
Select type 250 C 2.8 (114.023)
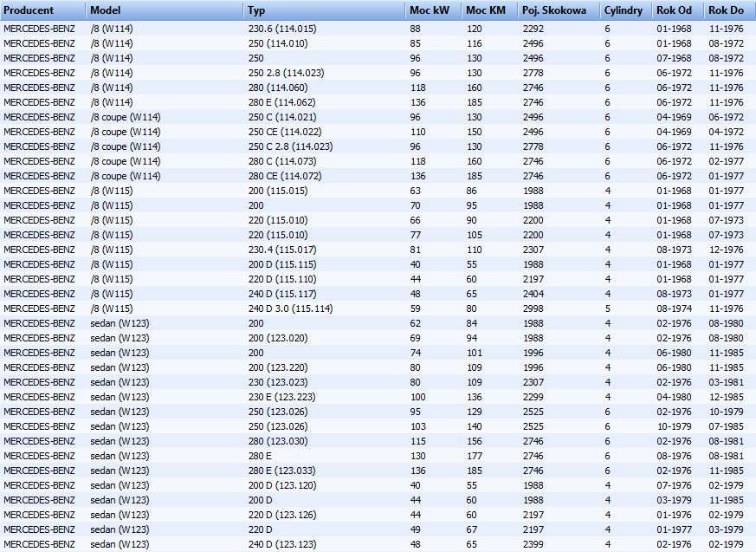pyautogui.click(x=291, y=146)
